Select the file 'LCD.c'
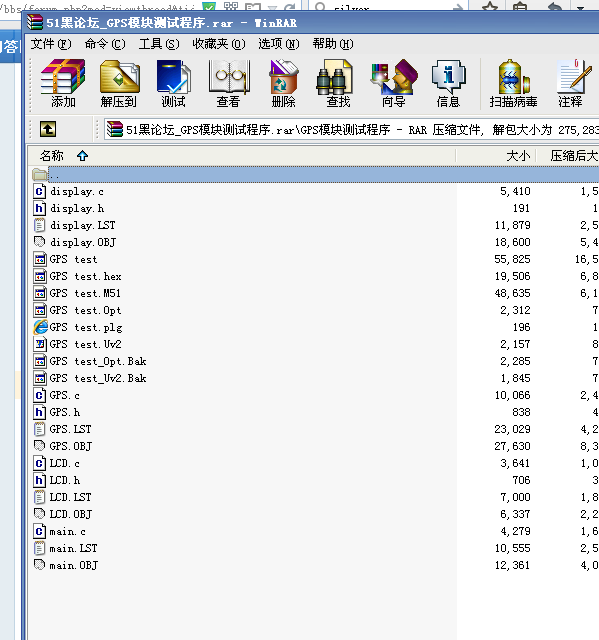 (64, 464)
